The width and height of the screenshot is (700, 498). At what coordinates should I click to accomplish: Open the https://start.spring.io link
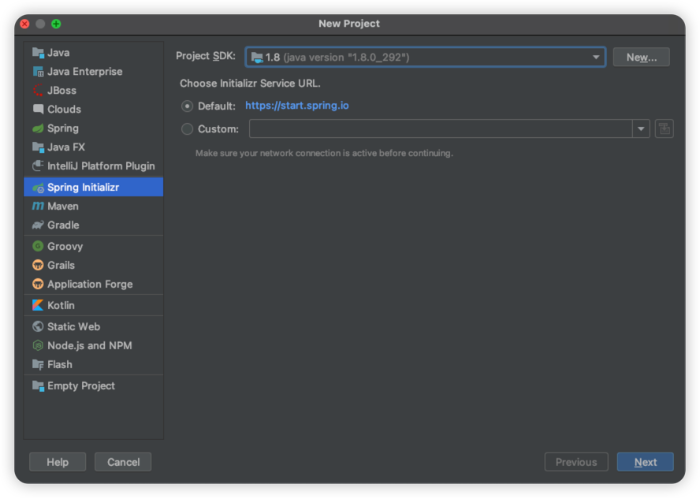click(x=297, y=106)
